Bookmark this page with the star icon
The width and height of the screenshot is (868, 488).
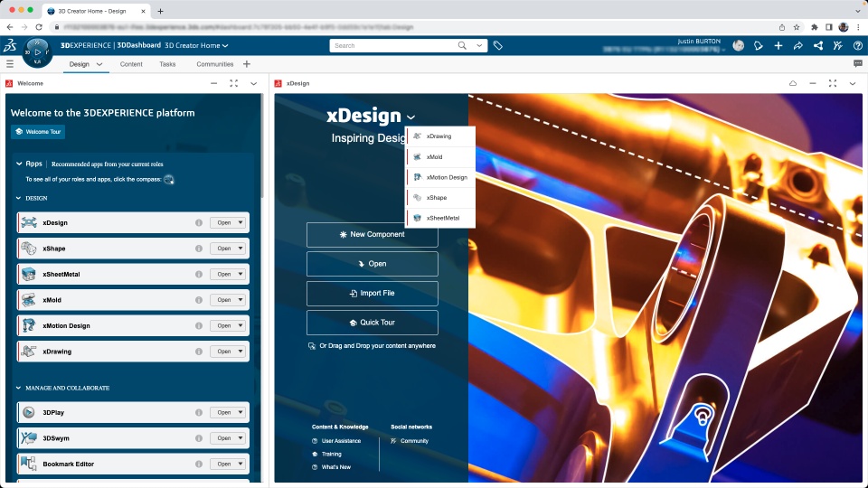click(797, 27)
